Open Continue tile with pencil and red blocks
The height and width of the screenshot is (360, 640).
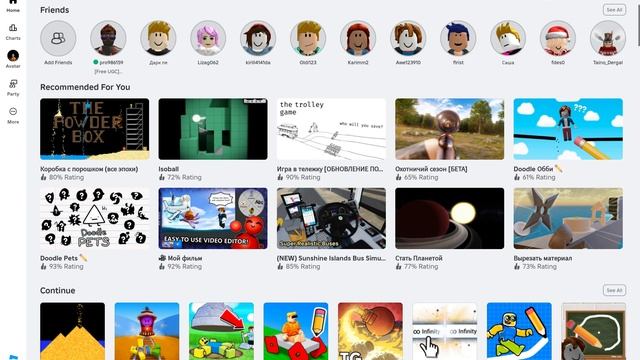[296, 331]
